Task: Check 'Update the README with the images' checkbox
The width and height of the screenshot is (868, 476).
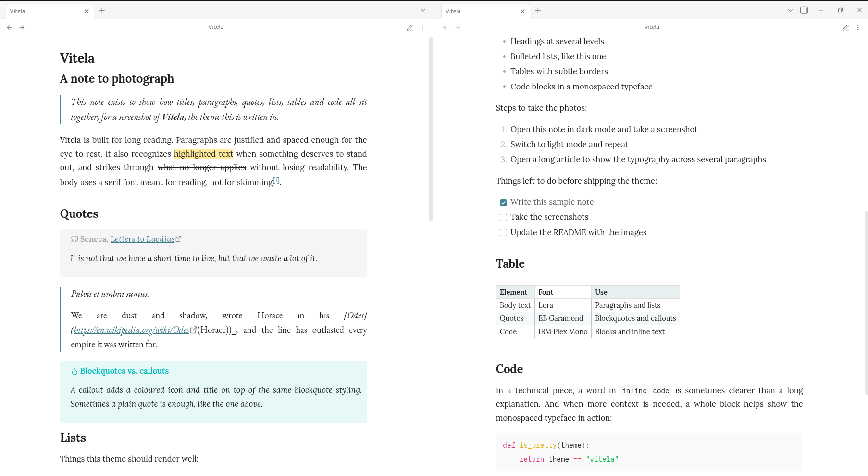Action: 503,232
